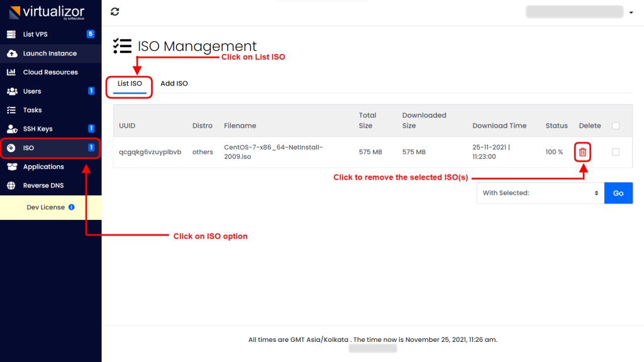
Task: Select the List ISO tab
Action: [x=129, y=82]
